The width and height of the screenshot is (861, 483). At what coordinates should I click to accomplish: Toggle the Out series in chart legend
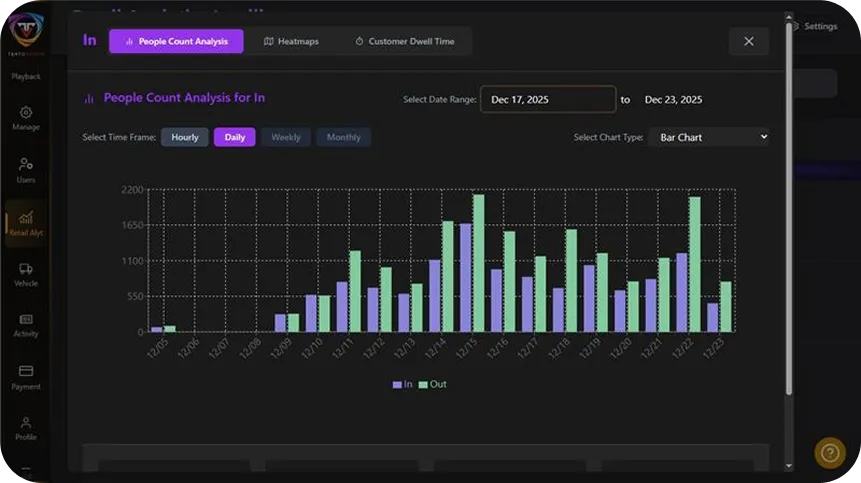coord(432,384)
